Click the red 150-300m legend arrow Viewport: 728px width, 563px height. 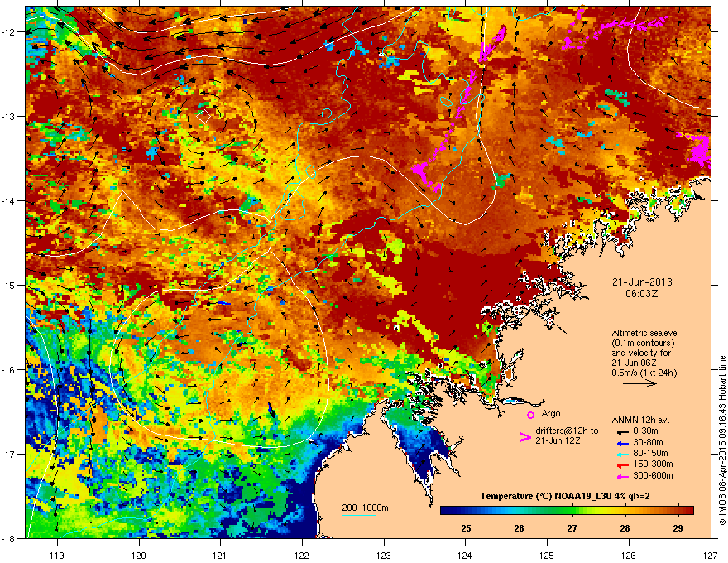click(622, 465)
